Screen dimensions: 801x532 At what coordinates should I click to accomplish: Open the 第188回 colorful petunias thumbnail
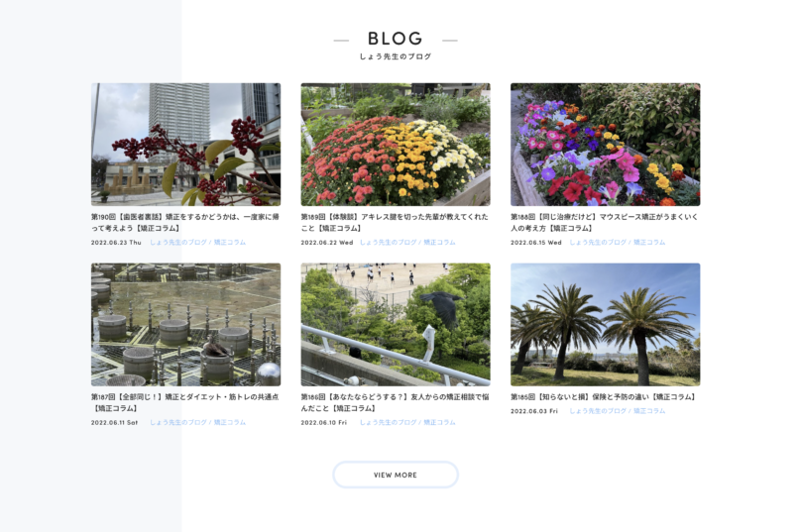click(x=606, y=145)
